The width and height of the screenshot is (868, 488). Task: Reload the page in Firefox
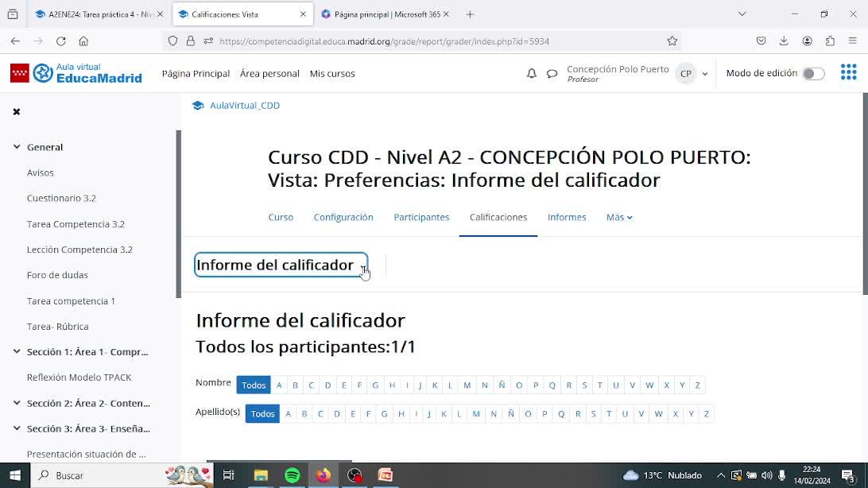(x=61, y=41)
